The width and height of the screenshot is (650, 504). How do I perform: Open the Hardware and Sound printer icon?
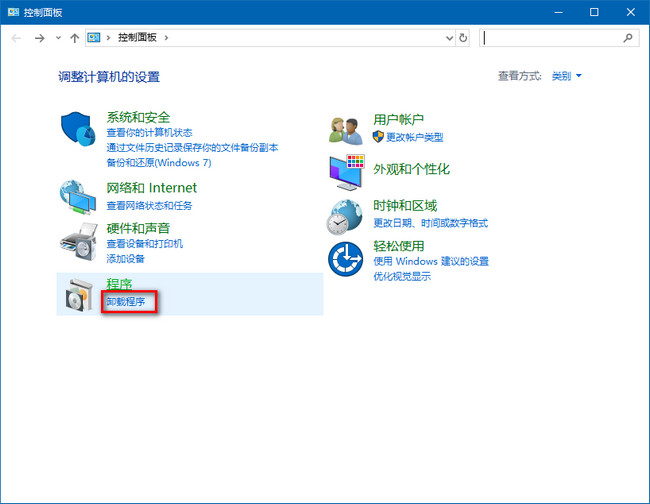tap(79, 242)
